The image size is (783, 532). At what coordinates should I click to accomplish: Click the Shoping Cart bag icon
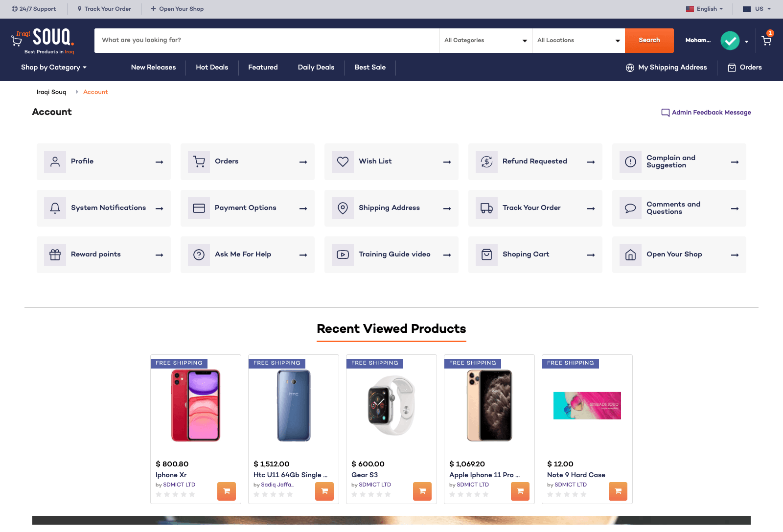486,254
